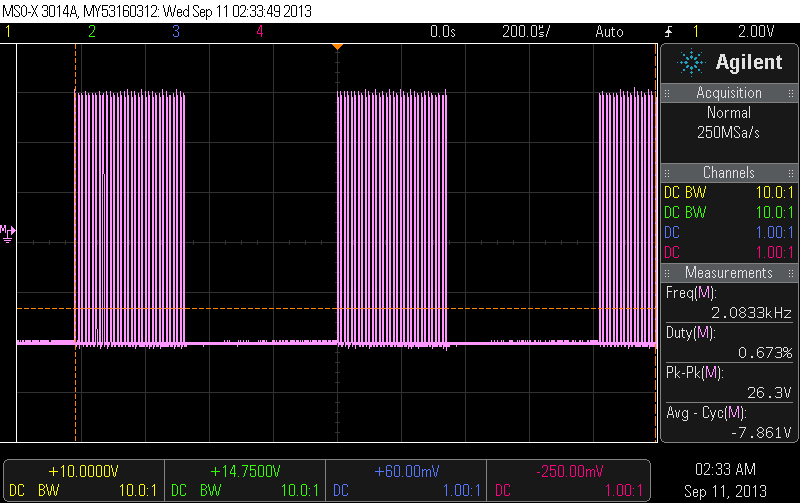Click the Measurements header left grip icon
The width and height of the screenshot is (800, 503).
tap(667, 273)
